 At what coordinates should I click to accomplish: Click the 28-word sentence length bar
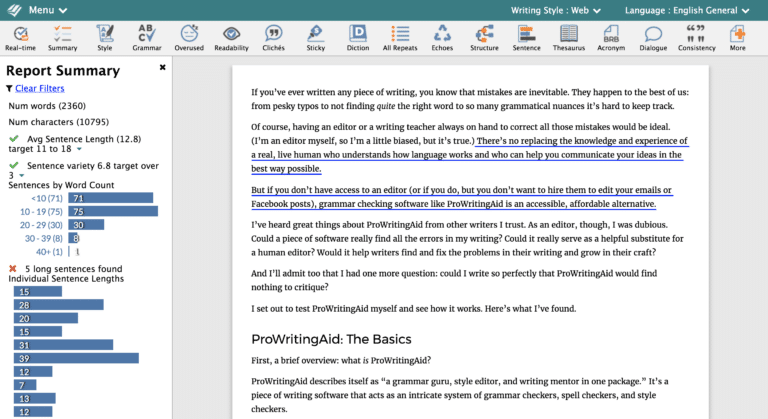pyautogui.click(x=58, y=305)
